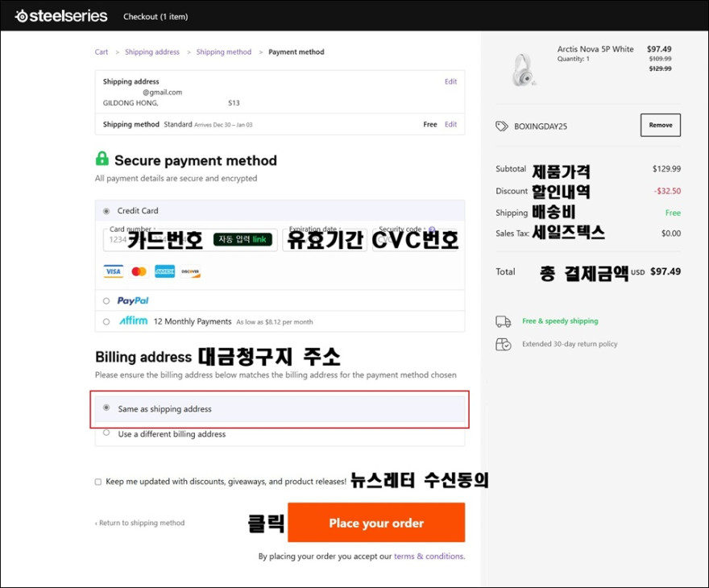
Task: Focus the Card number input field
Action: pos(190,239)
